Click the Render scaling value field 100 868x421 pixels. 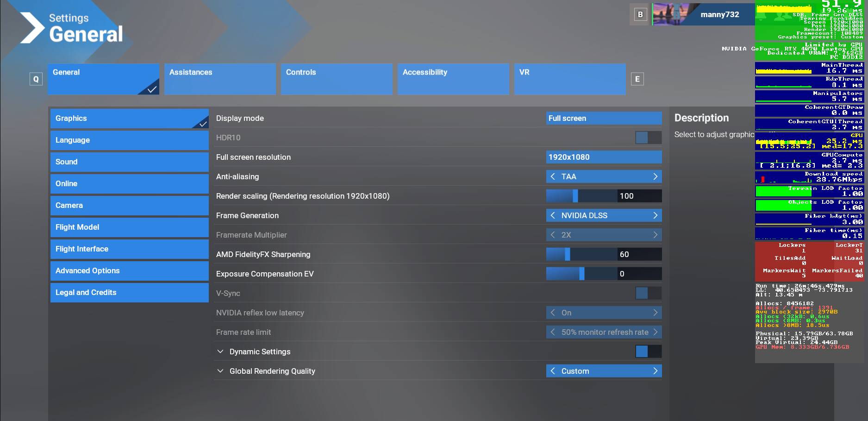(639, 196)
